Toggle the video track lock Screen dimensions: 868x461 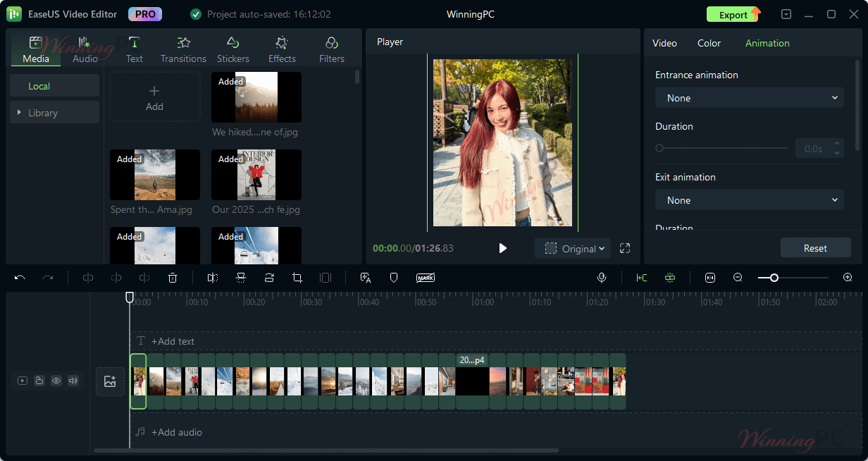pos(39,381)
